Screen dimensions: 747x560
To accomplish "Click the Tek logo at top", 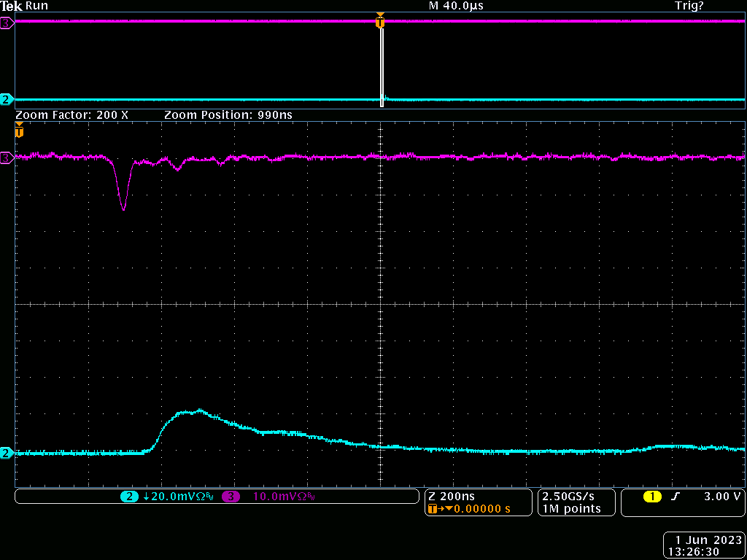I will (12, 6).
